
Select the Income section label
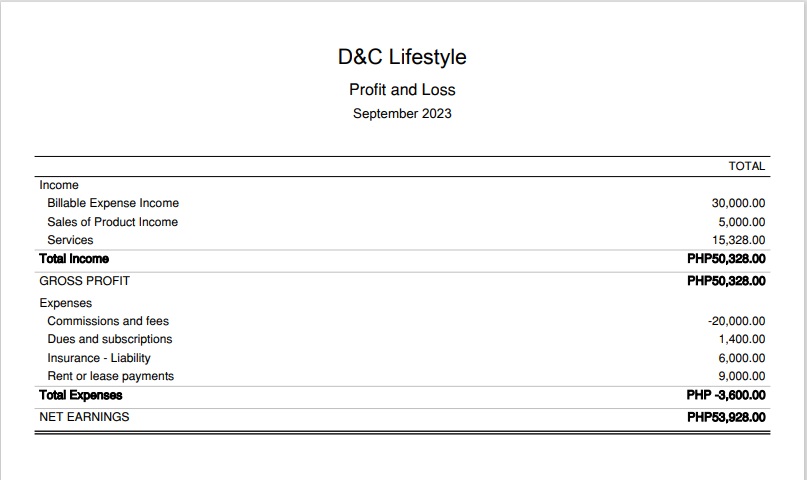point(59,185)
